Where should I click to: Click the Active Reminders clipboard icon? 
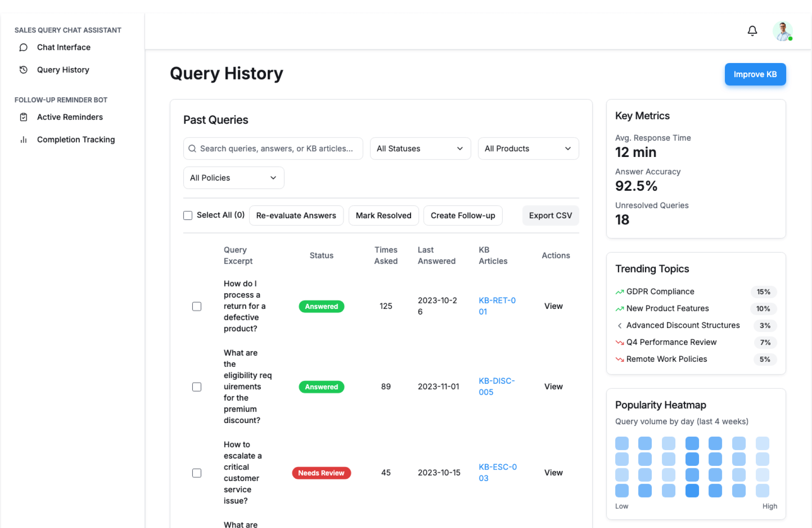tap(24, 117)
